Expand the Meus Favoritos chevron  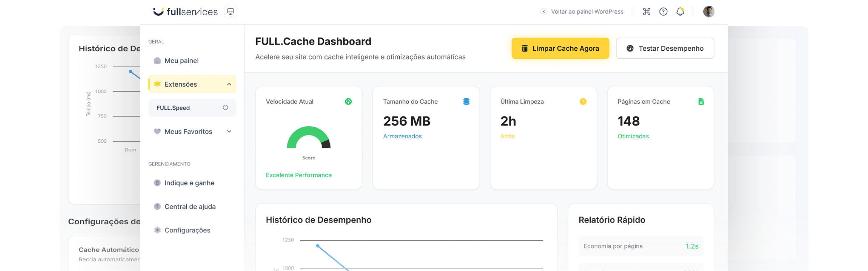click(x=229, y=132)
